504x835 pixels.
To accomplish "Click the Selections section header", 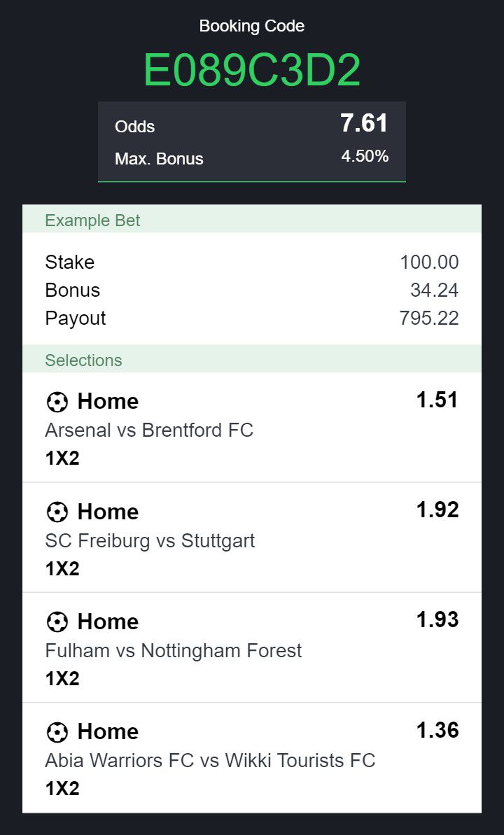I will [x=83, y=360].
